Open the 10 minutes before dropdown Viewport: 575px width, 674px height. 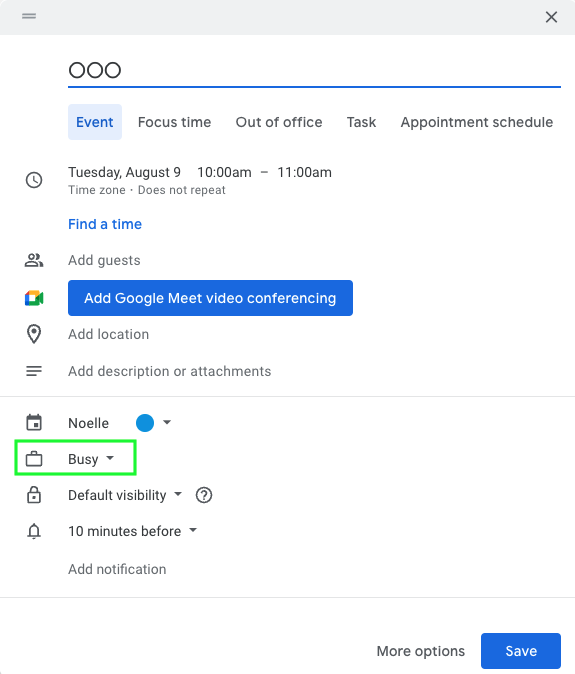coord(132,531)
